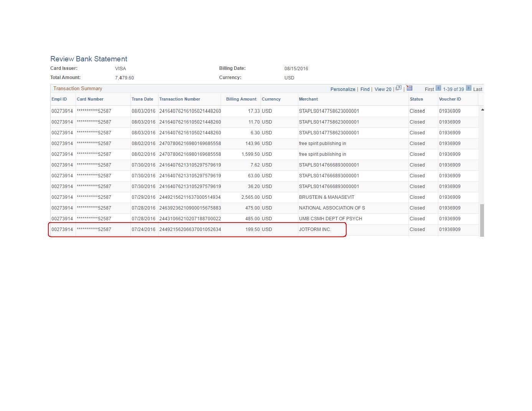
Task: Select billing amount 17.33
Action: pos(254,111)
